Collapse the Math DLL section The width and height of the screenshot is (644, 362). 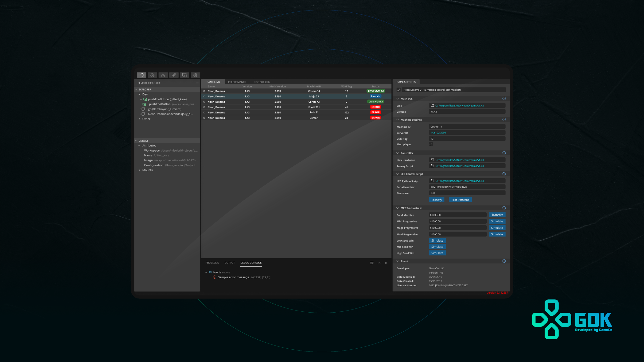tap(397, 99)
